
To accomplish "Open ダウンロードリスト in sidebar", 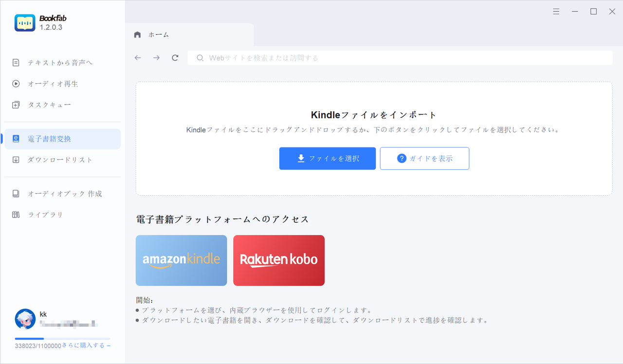I will tap(62, 160).
